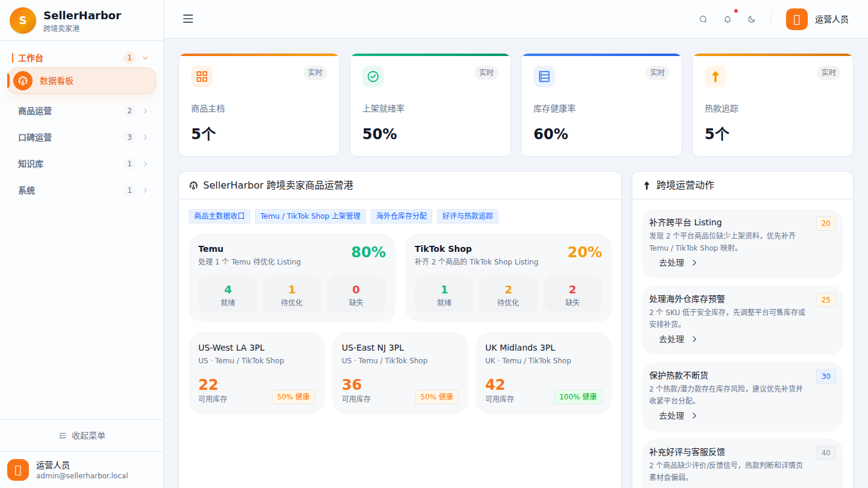Click the dashboard icon beside SellerHarbor 跨境卖家商品运营港
The image size is (868, 488).
coord(193,186)
